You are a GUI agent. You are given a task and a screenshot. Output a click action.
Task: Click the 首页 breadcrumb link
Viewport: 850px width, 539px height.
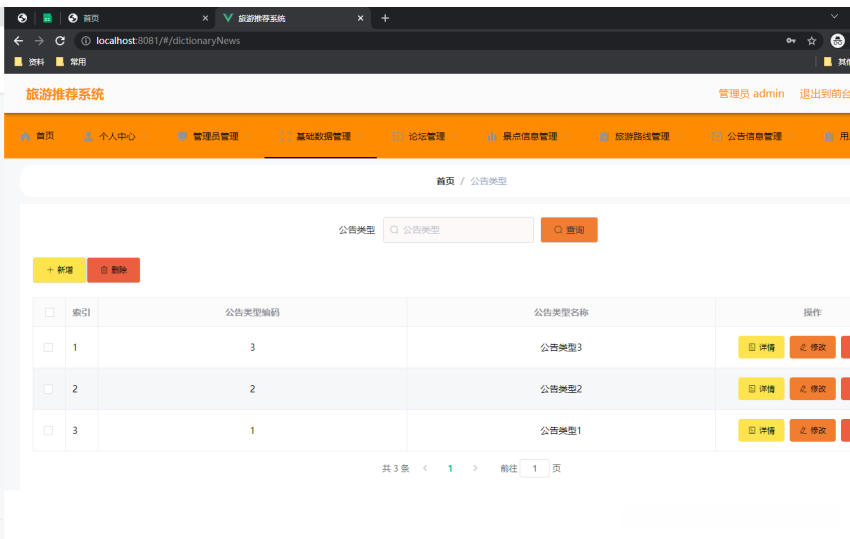445,181
